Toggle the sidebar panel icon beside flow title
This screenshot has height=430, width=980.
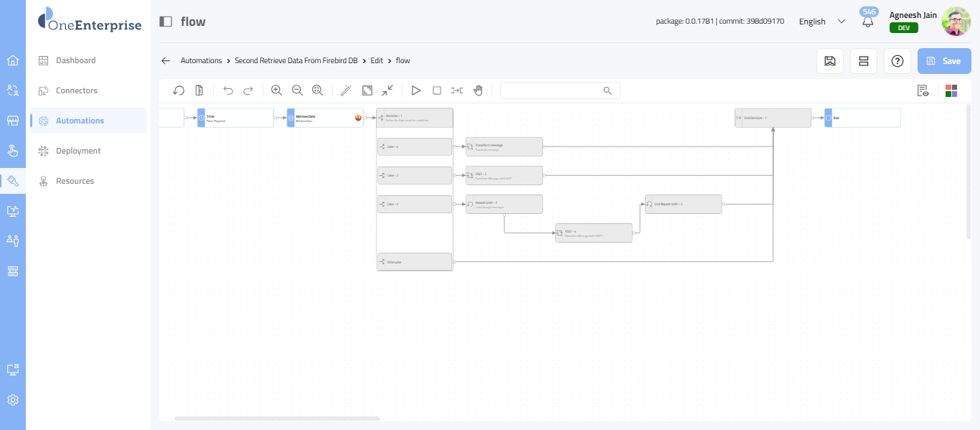pyautogui.click(x=166, y=22)
